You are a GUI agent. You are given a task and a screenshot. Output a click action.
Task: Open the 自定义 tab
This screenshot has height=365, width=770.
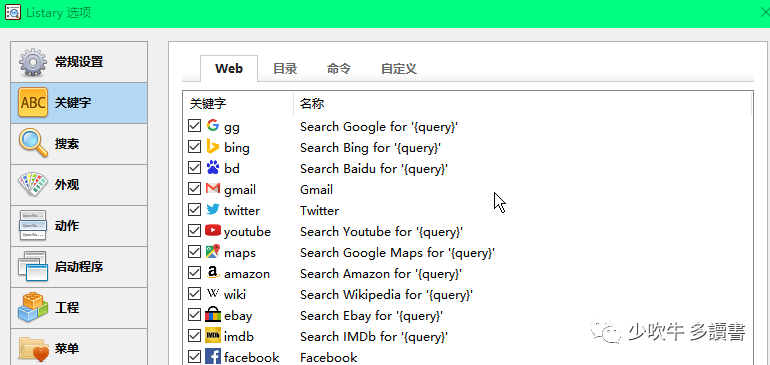click(x=399, y=68)
